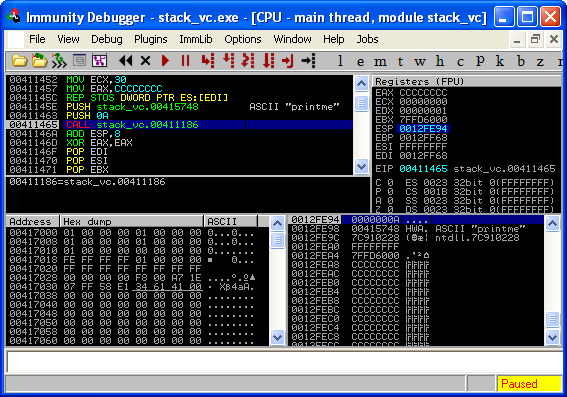The image size is (567, 397).
Task: Open file with the folder toolbar icon
Action: pyautogui.click(x=19, y=61)
